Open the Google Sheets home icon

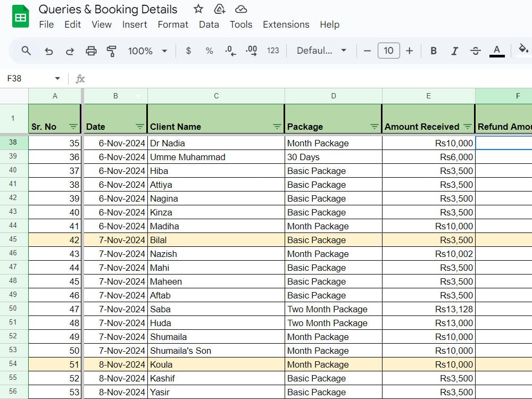tap(20, 16)
